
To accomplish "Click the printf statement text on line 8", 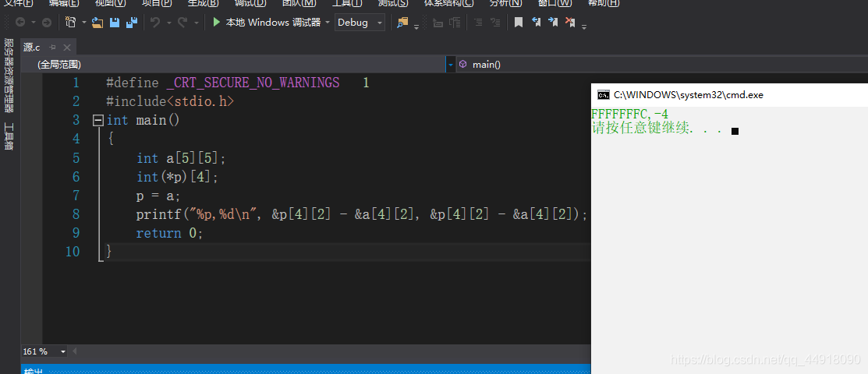I will click(362, 215).
